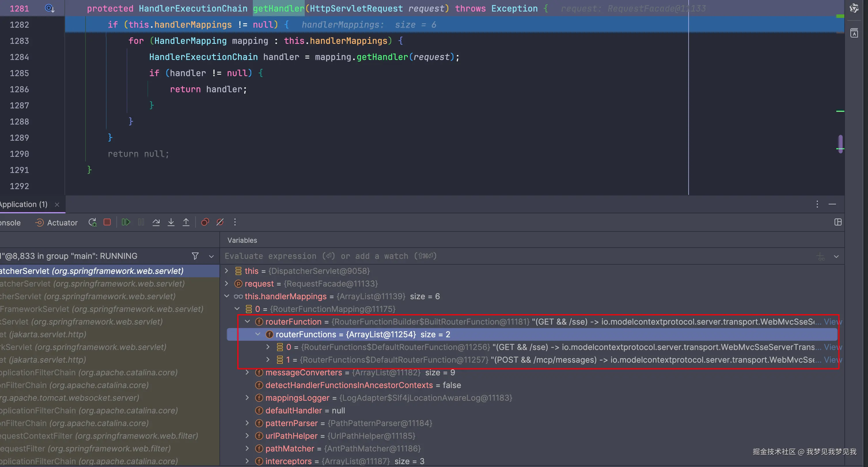This screenshot has height=467, width=868.
Task: Open the thread selector dropdown arrow
Action: (211, 257)
